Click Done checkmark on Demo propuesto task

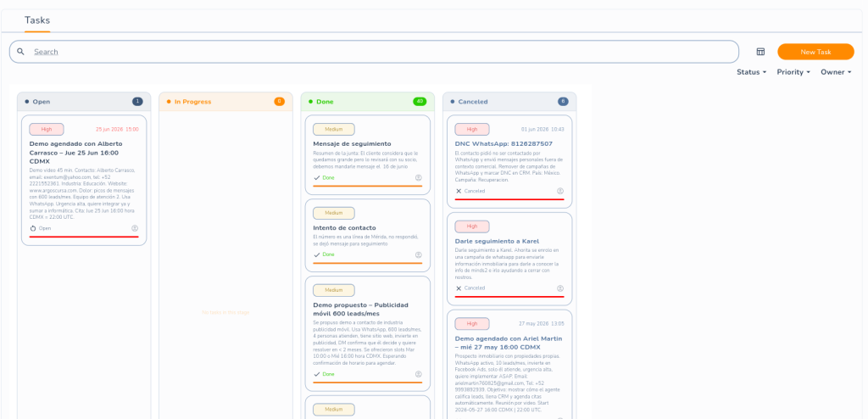[317, 374]
